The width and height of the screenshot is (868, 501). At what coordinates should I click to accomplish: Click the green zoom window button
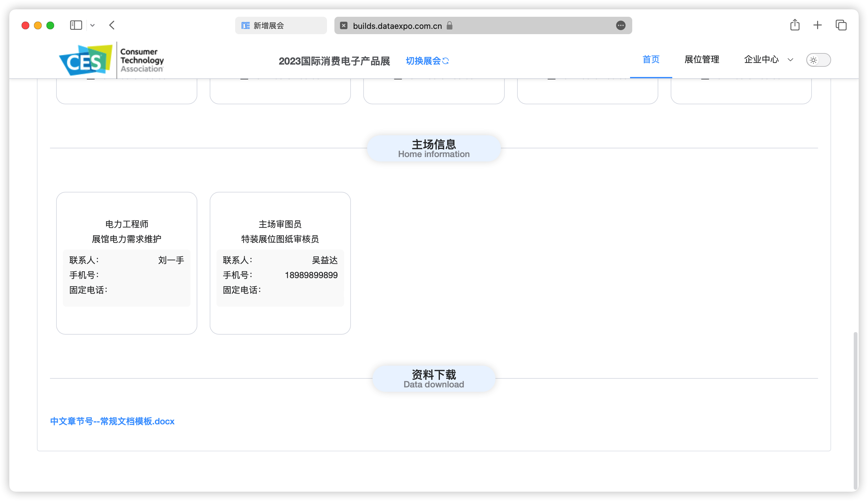pos(50,25)
